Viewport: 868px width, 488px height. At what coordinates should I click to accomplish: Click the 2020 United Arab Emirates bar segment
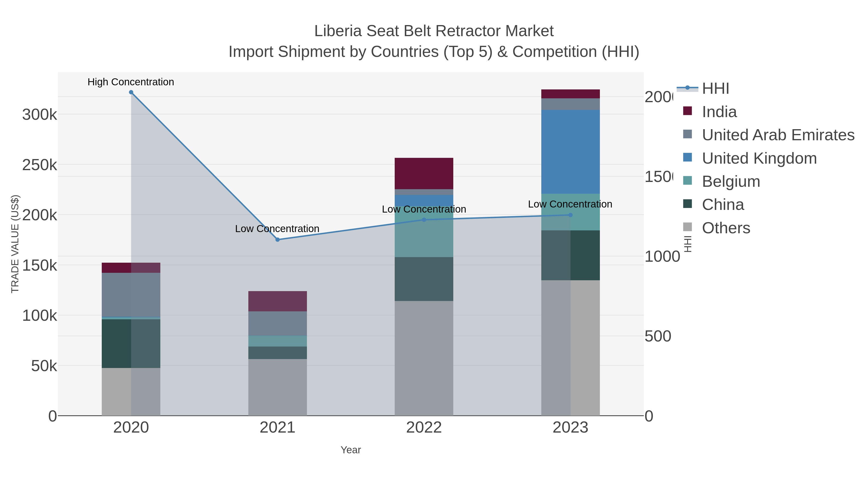131,295
